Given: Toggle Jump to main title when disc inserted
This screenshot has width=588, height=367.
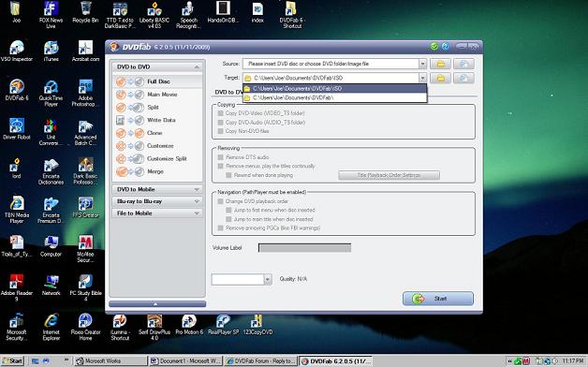Looking at the screenshot, I should [x=228, y=219].
